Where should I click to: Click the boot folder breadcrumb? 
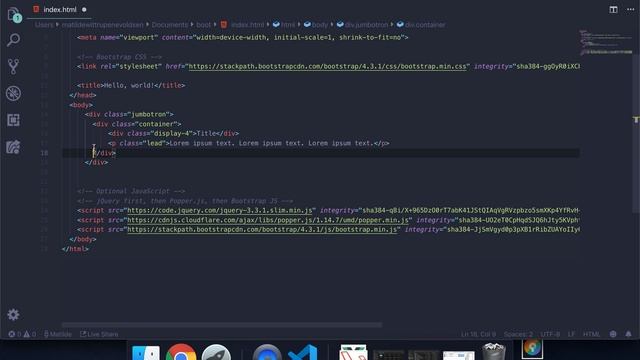(203, 25)
